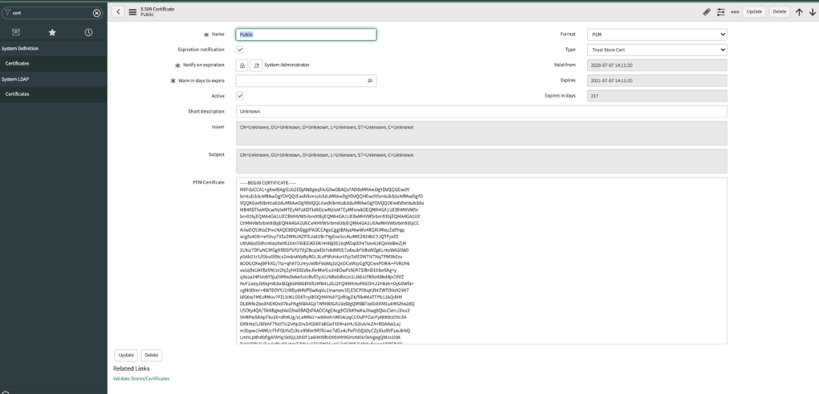Click the System Administrator text
The width and height of the screenshot is (819, 394).
tap(287, 65)
